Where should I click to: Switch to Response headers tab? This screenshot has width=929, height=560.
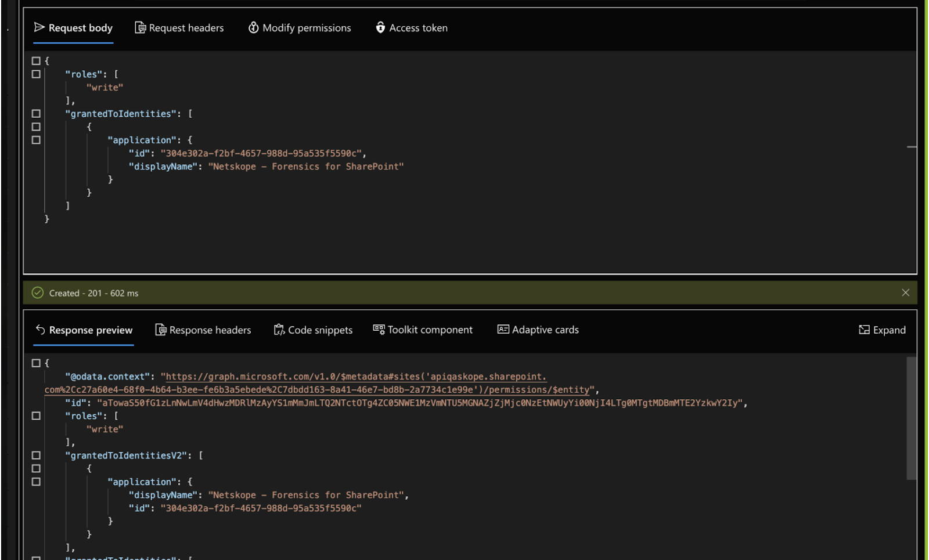coord(203,330)
